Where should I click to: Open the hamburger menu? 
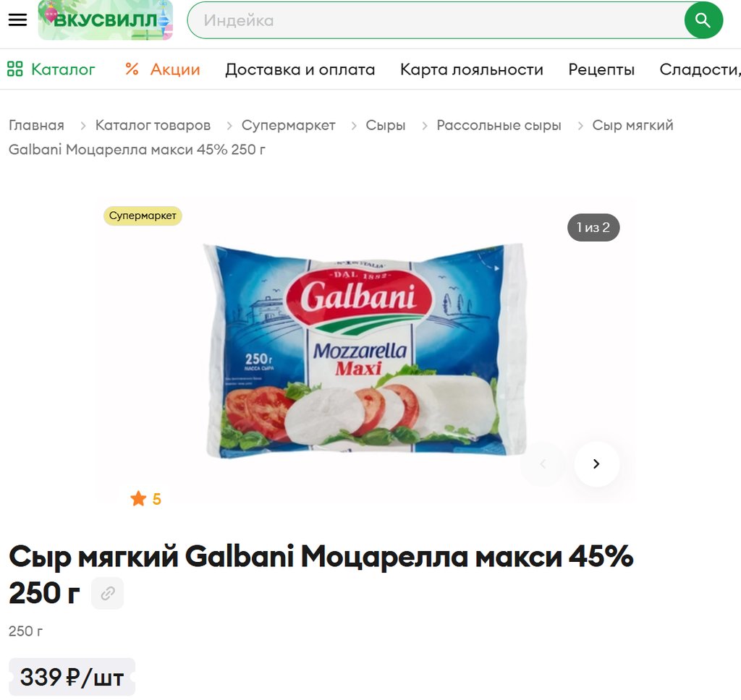point(17,20)
